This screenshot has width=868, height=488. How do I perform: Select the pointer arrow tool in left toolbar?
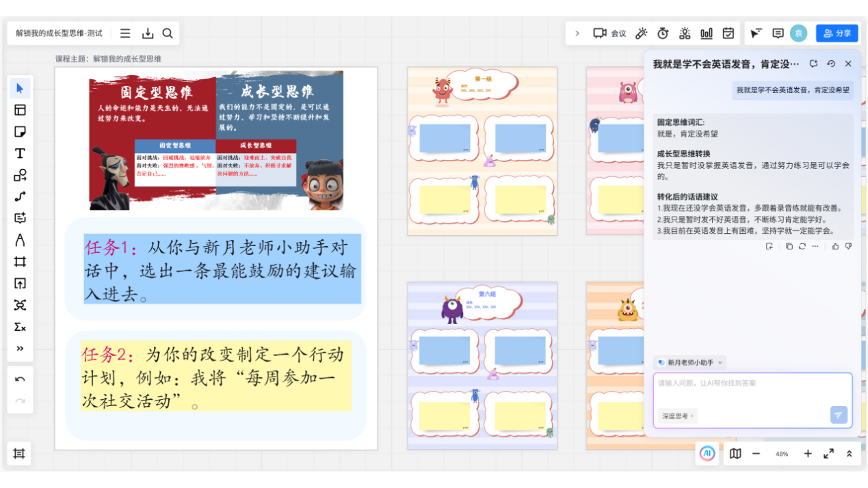20,88
